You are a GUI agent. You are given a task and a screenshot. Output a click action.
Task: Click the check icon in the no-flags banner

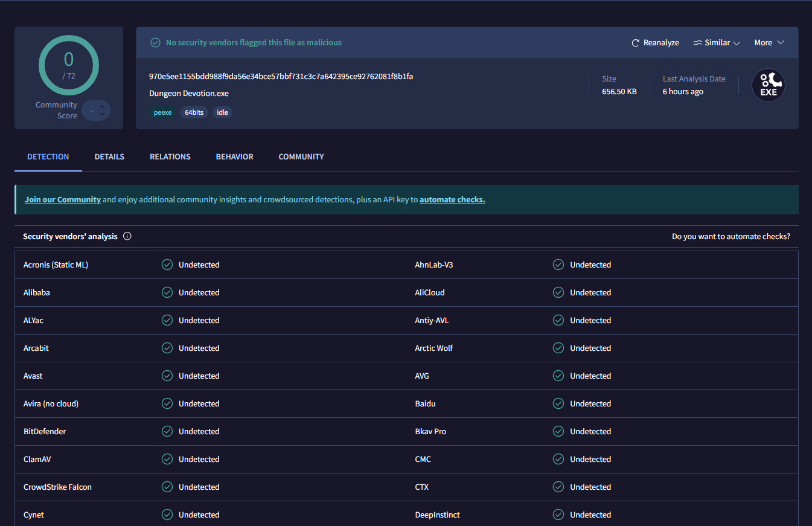coord(155,43)
